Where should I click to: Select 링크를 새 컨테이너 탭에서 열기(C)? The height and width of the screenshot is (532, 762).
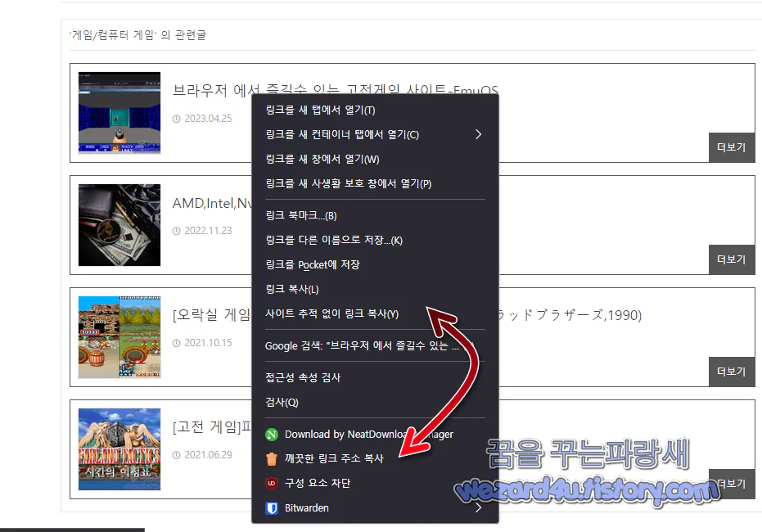point(375,134)
